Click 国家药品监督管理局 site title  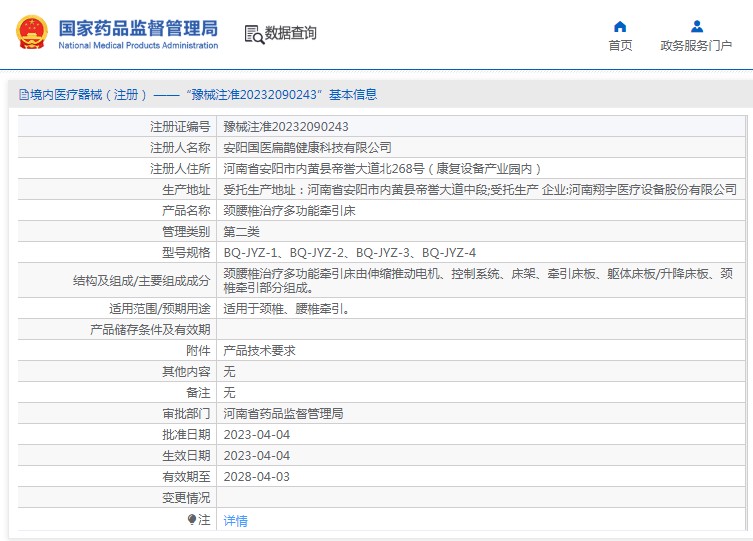click(x=138, y=28)
